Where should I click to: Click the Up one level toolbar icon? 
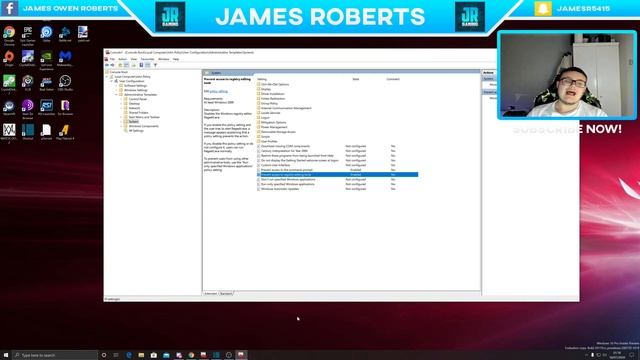pyautogui.click(x=120, y=65)
